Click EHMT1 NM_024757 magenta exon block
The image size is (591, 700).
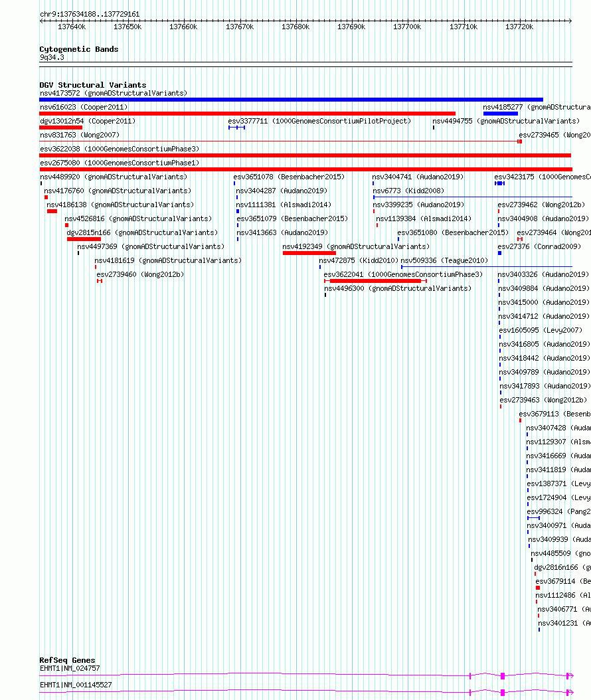pos(503,676)
